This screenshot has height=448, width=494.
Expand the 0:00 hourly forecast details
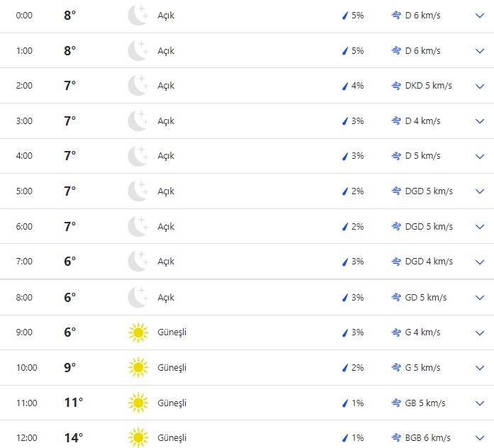[x=480, y=16]
